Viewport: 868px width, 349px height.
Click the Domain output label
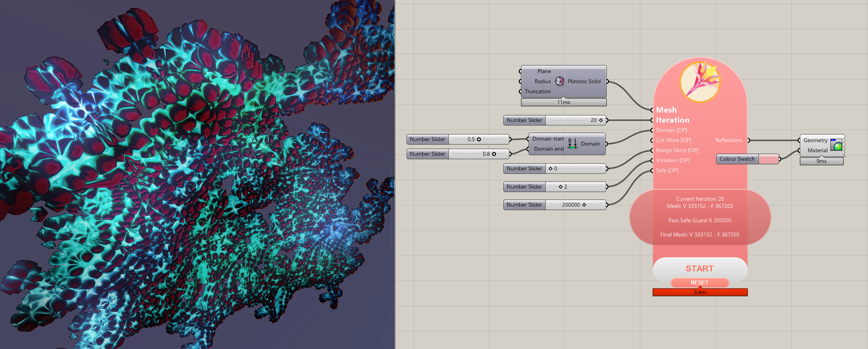click(x=590, y=144)
